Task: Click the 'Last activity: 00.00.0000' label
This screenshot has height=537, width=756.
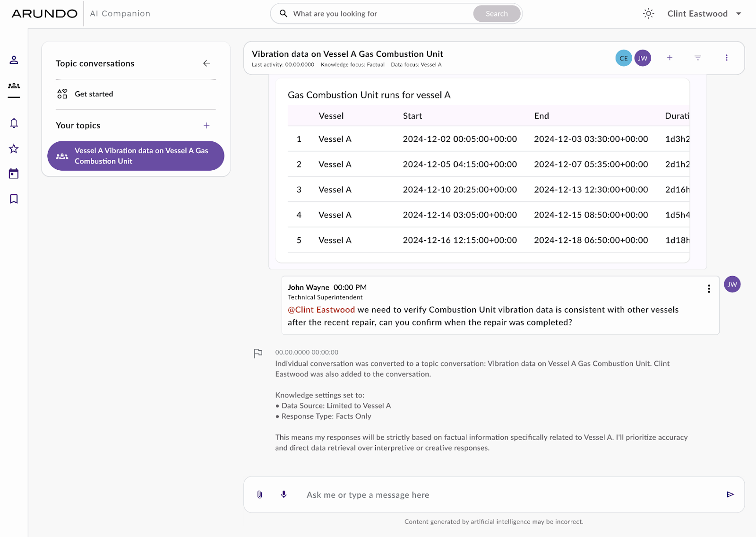Action: click(x=283, y=65)
